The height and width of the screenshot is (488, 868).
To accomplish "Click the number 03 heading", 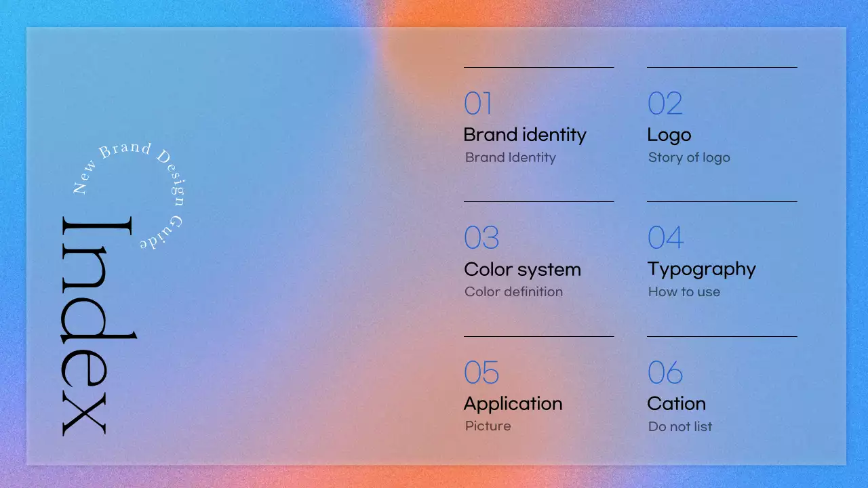I will click(481, 239).
